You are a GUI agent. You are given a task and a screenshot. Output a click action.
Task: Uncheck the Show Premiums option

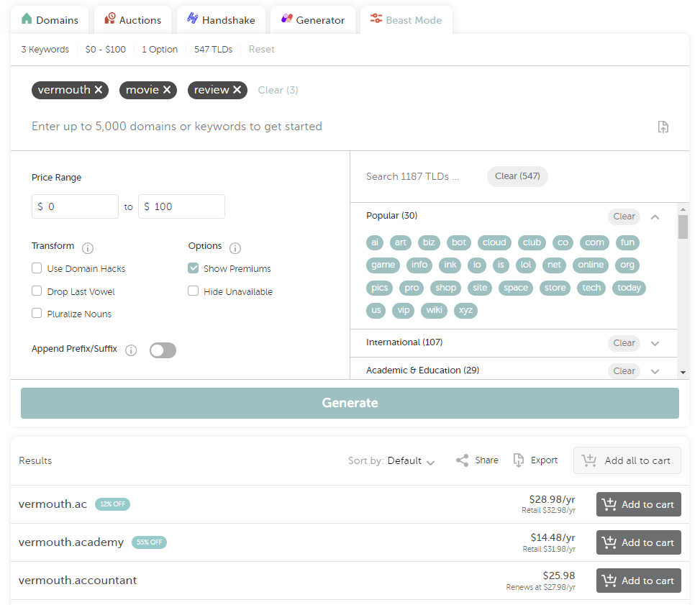[x=194, y=268]
